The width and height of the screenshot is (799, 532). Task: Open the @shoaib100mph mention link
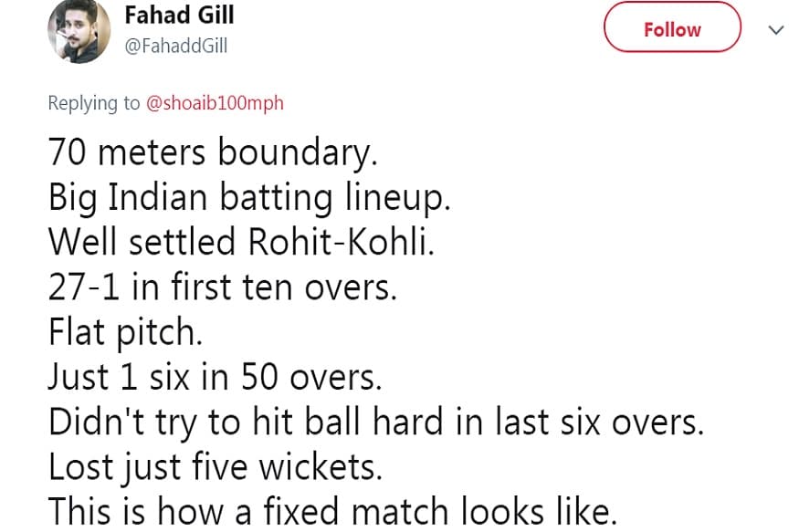click(215, 103)
